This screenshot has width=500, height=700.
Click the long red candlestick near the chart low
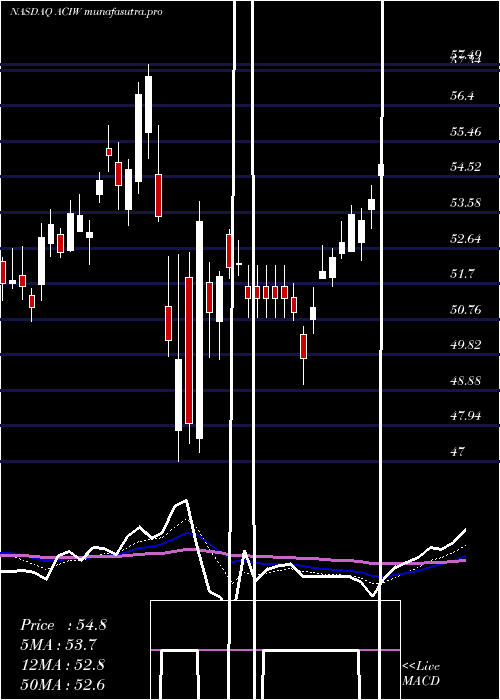coord(189,350)
